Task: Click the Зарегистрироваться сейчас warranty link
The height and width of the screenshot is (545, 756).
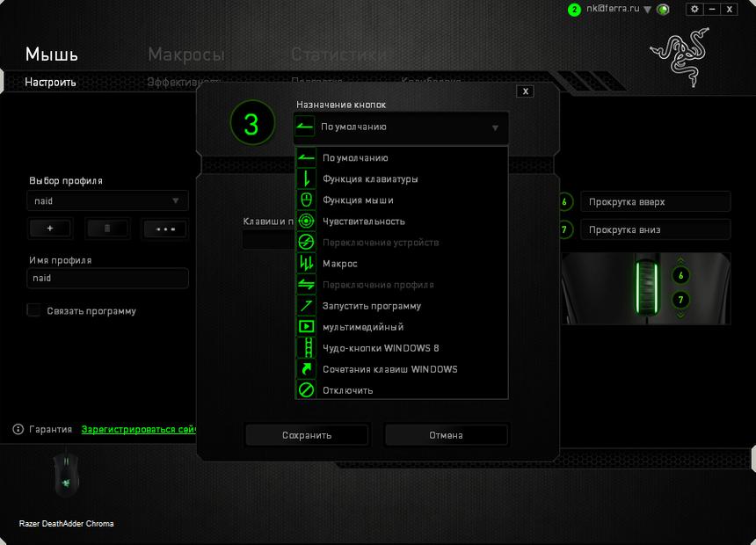Action: coord(139,430)
